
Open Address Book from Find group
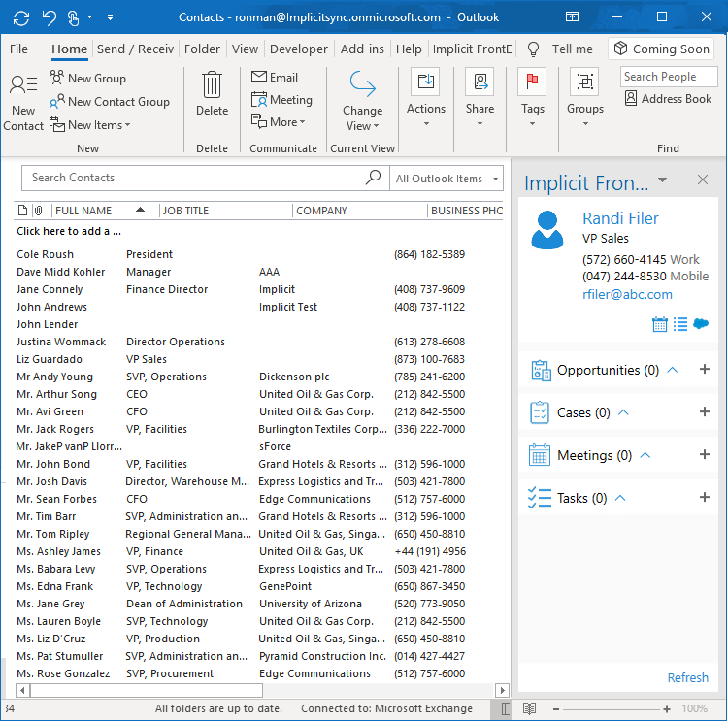668,99
